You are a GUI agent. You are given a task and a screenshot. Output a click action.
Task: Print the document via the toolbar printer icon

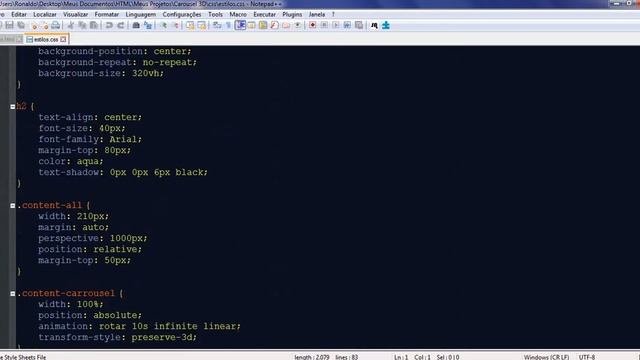[56, 25]
